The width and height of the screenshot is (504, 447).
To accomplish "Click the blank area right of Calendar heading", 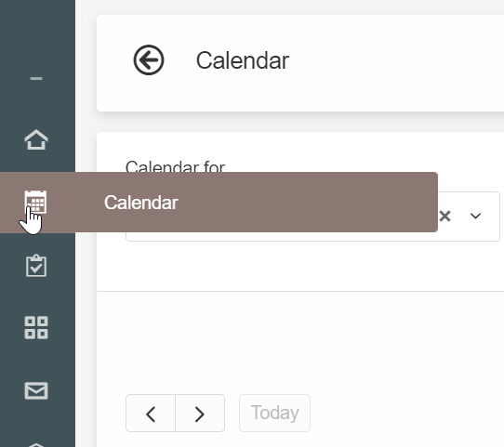I will pyautogui.click(x=395, y=61).
